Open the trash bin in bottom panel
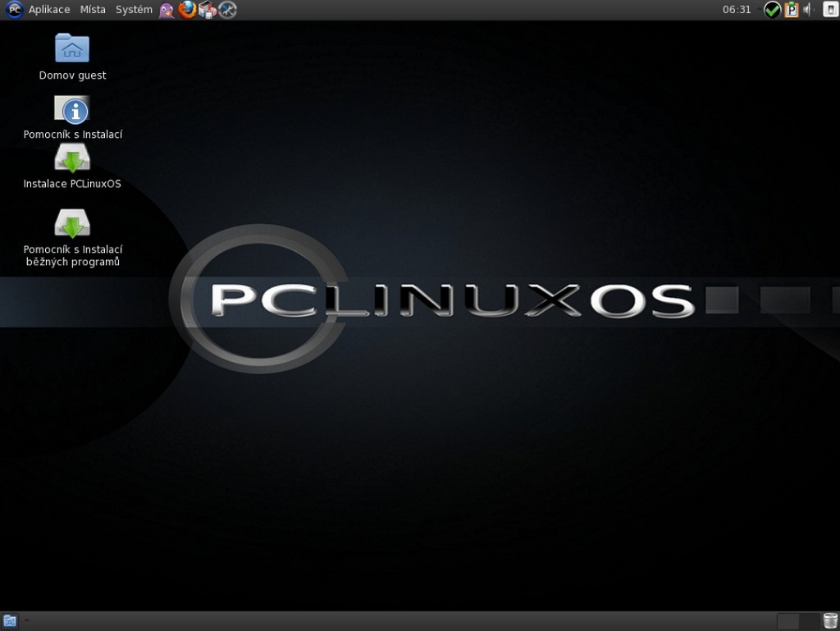The height and width of the screenshot is (631, 840). (x=830, y=621)
